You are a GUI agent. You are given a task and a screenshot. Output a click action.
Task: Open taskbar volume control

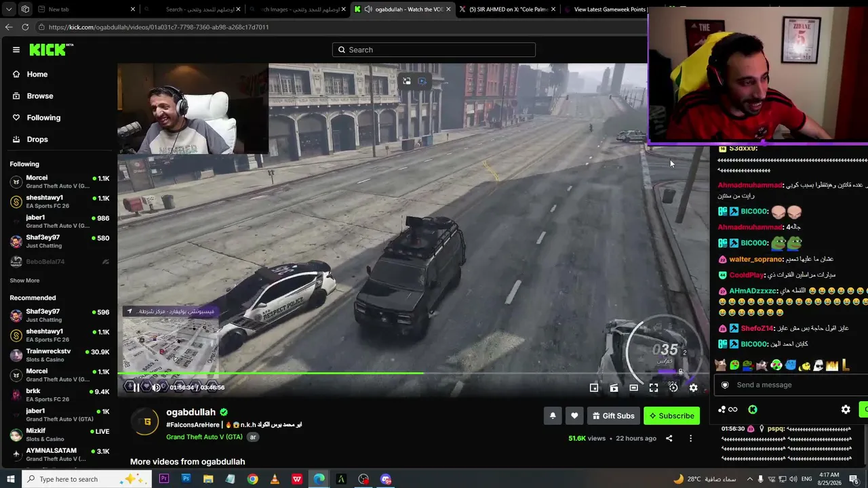793,479
